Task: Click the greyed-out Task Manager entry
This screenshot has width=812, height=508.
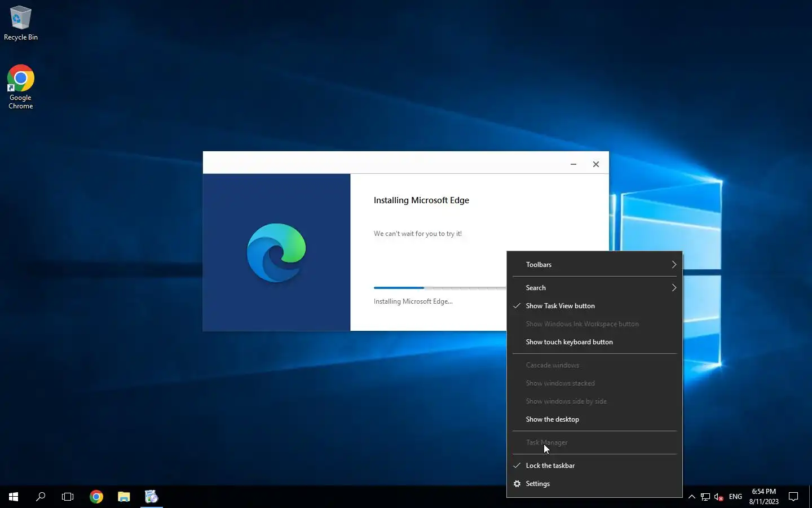Action: [x=594, y=443]
